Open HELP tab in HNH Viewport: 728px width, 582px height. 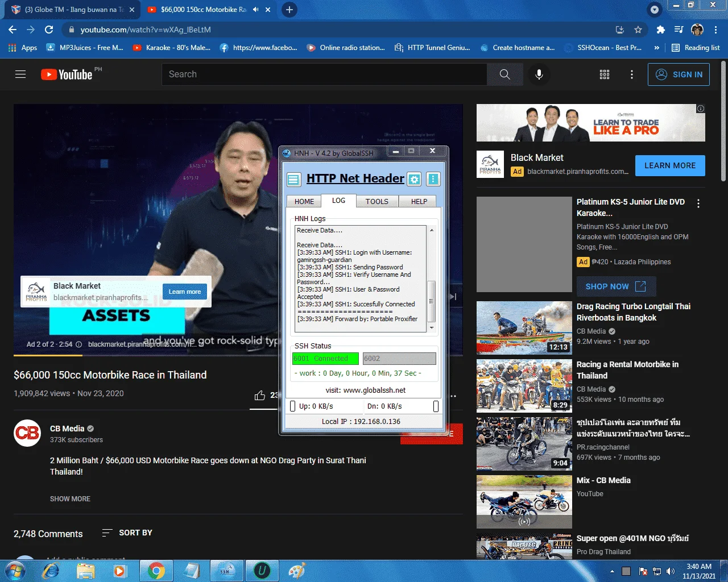click(419, 201)
